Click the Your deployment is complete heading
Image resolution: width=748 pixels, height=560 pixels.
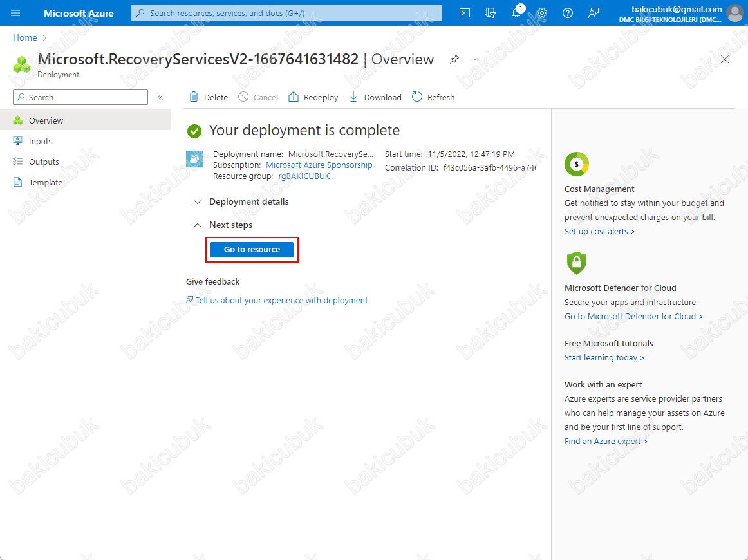pos(304,130)
